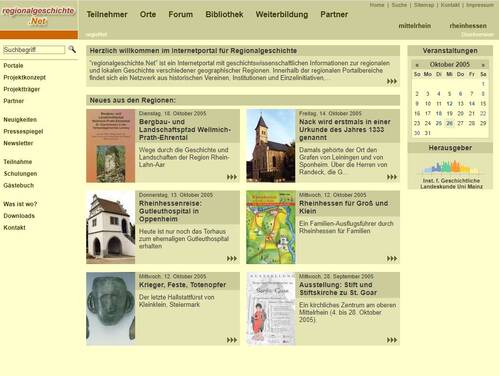
Task: Switch to the rheinhessen portal
Action: click(468, 26)
